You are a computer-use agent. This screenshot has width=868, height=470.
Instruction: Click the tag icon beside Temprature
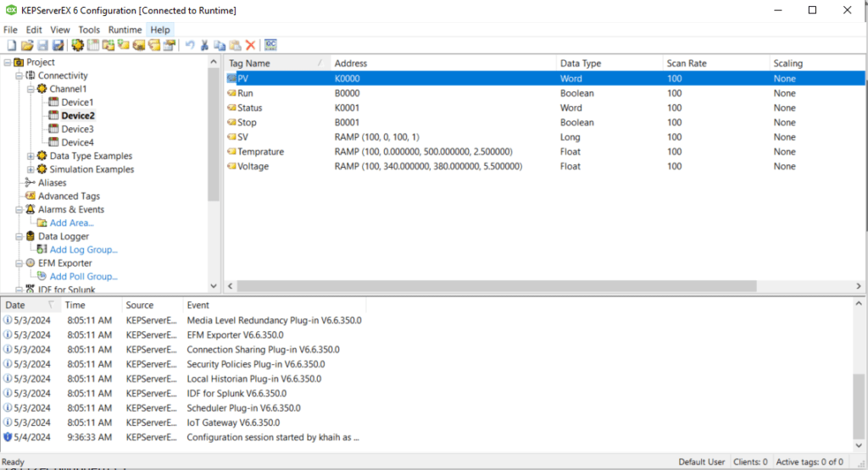pos(231,152)
